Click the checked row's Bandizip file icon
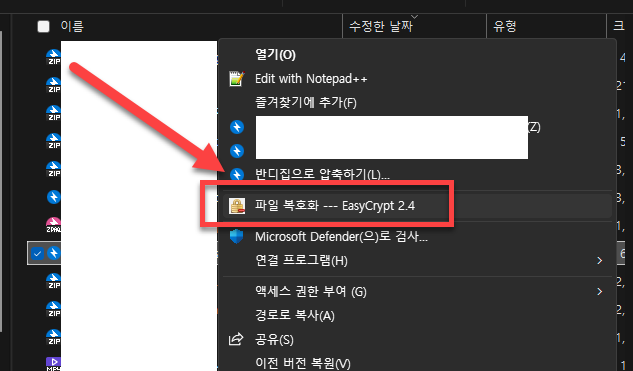The width and height of the screenshot is (633, 371). tap(53, 254)
